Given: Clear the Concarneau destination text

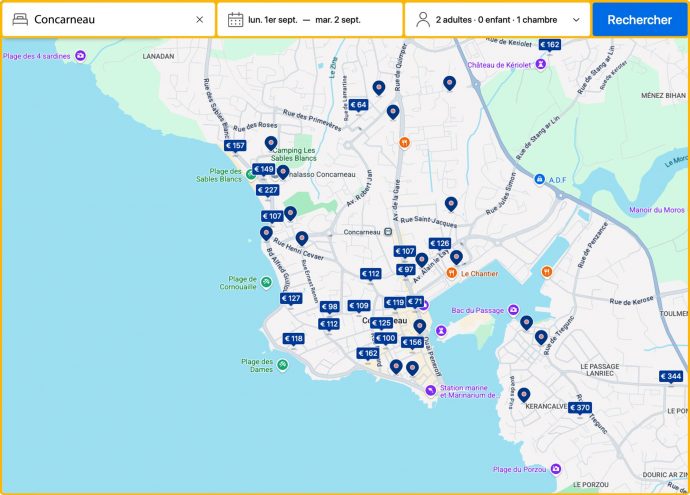Looking at the screenshot, I should point(199,20).
